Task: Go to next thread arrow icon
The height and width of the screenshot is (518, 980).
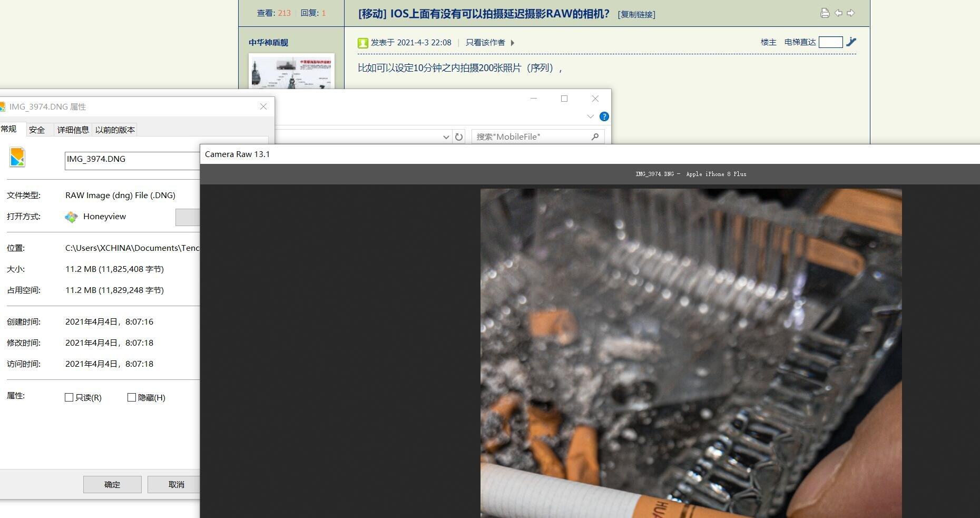Action: (x=850, y=13)
